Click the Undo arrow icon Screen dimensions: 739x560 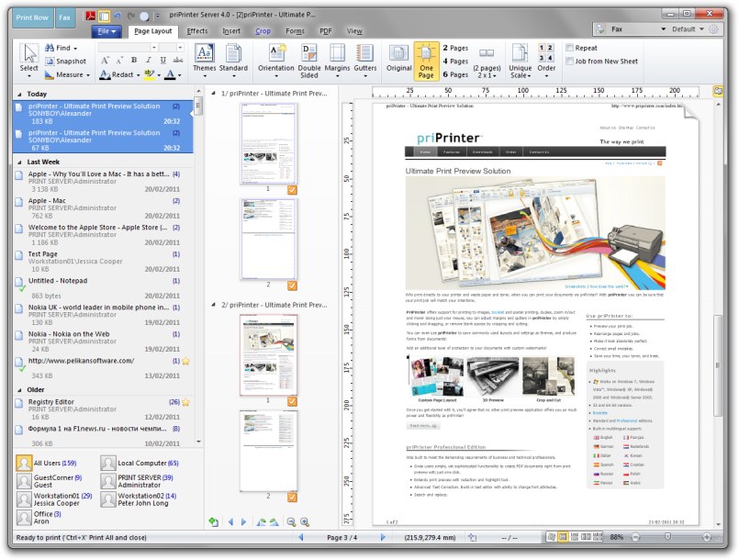[118, 17]
